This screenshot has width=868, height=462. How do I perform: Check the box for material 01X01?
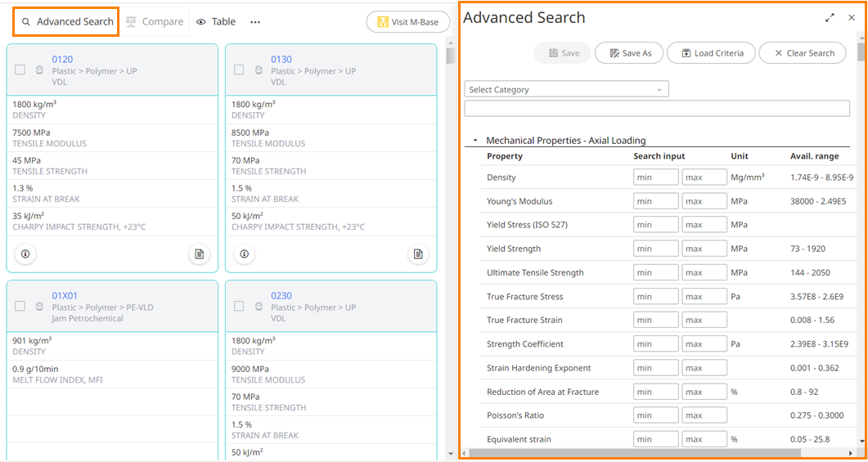click(20, 307)
